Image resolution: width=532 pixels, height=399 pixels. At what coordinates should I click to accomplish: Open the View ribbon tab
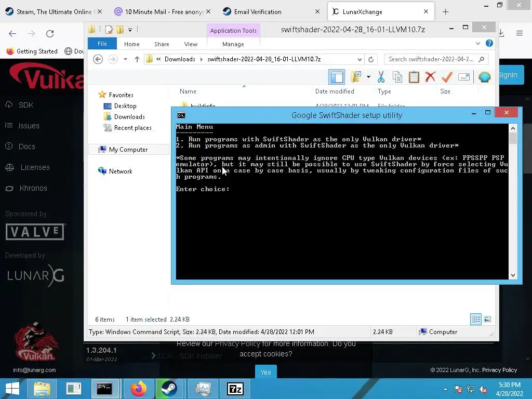(x=191, y=44)
